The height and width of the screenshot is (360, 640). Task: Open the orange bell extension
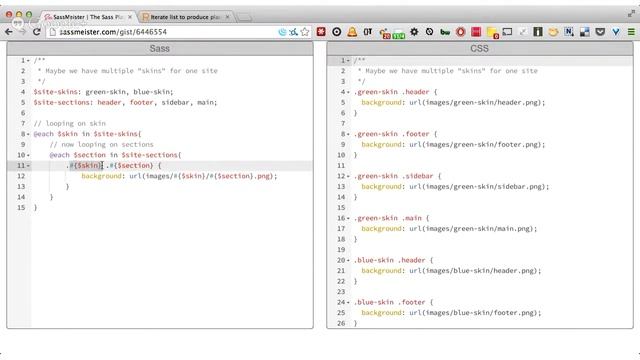pyautogui.click(x=352, y=32)
